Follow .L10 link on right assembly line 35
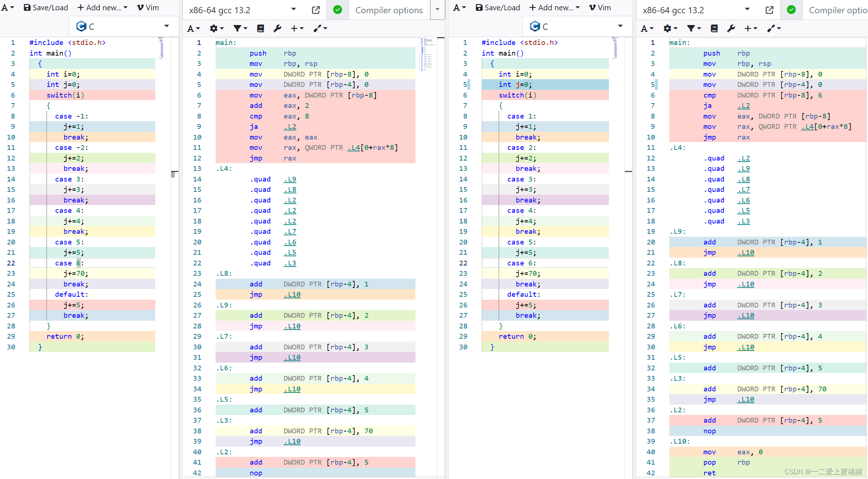Screen dimensions: 868x479 (x=746, y=399)
